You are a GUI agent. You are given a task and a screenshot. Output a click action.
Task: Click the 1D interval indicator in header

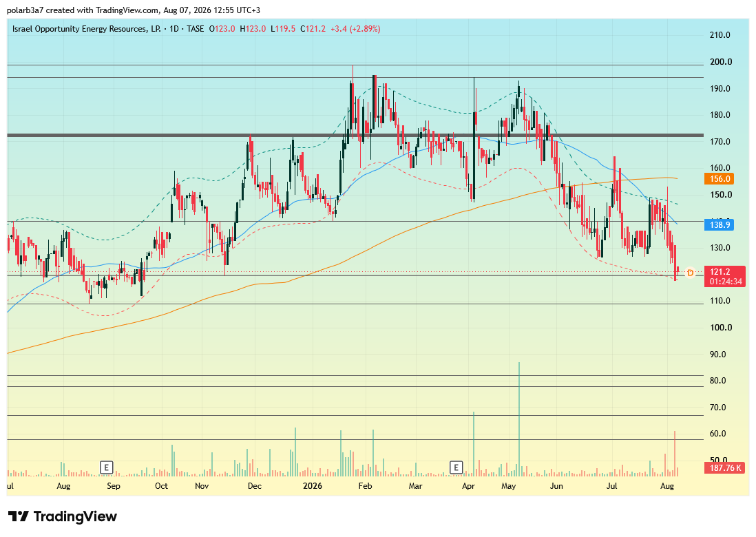point(174,29)
